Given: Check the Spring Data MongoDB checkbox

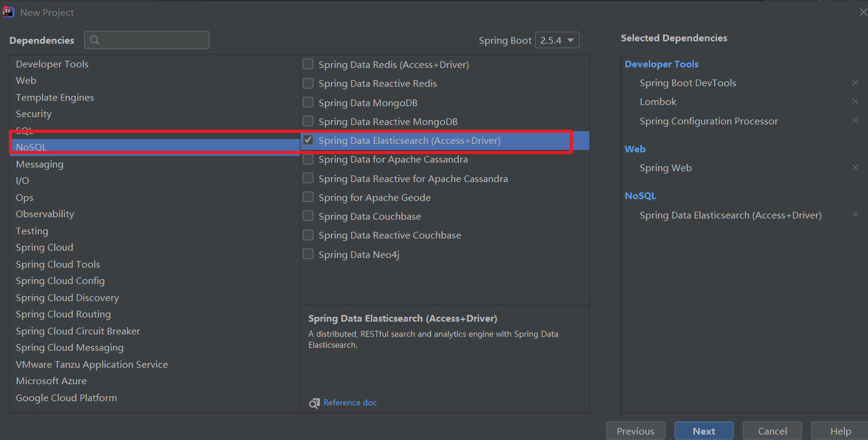Looking at the screenshot, I should point(308,103).
